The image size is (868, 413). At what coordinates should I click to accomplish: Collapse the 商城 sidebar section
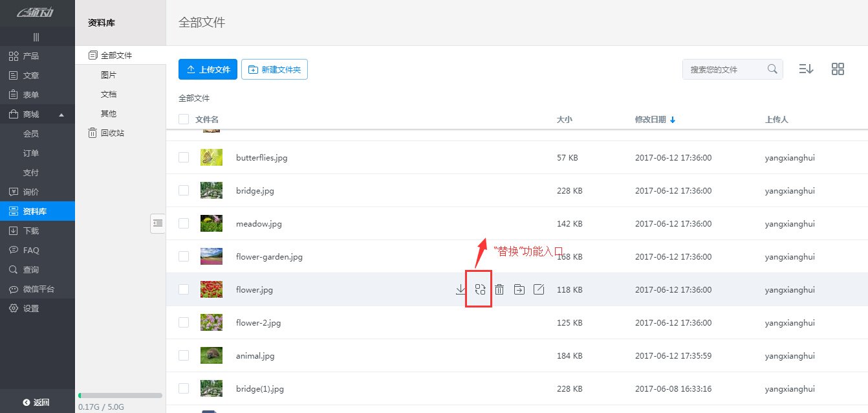[61, 115]
